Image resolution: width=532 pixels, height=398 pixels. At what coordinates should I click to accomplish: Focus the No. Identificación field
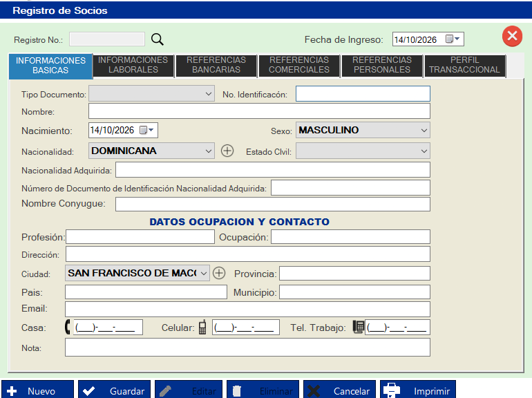click(x=363, y=94)
